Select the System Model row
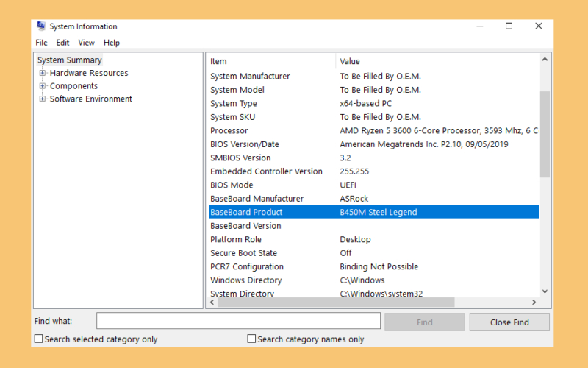Screen dimensions: 588x368 (x=374, y=90)
